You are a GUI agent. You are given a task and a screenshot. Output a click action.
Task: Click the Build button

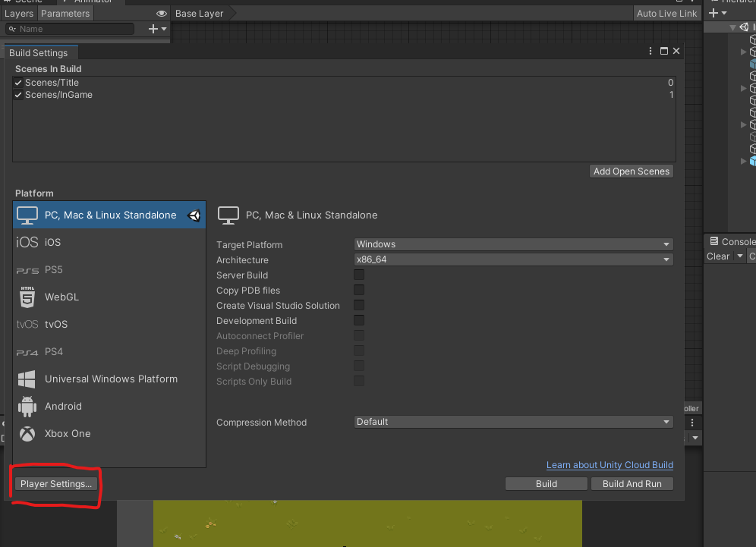point(547,484)
